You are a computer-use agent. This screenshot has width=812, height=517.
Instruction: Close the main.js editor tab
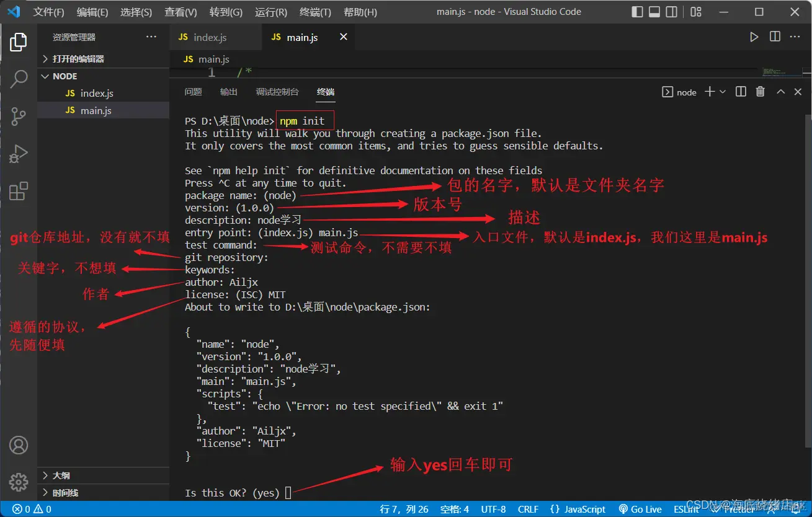coord(344,37)
